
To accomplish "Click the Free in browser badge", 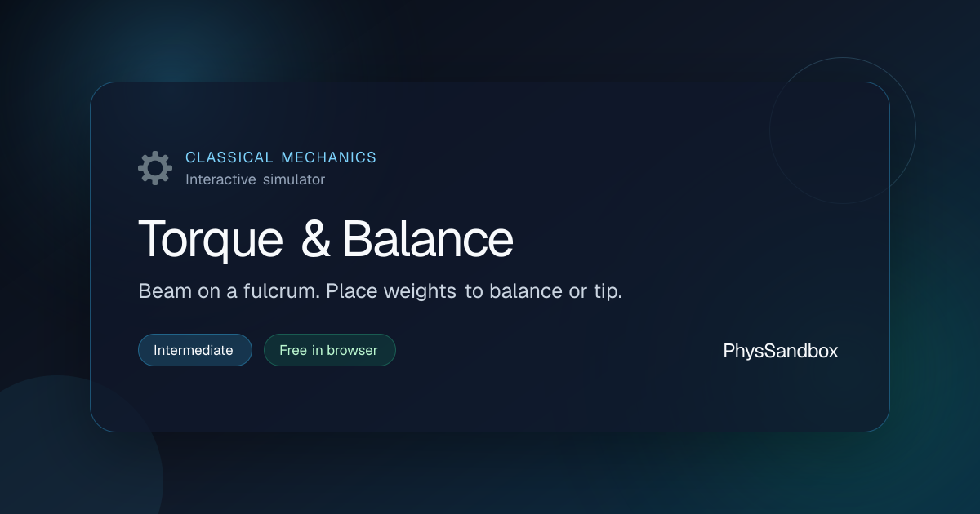I will (329, 350).
